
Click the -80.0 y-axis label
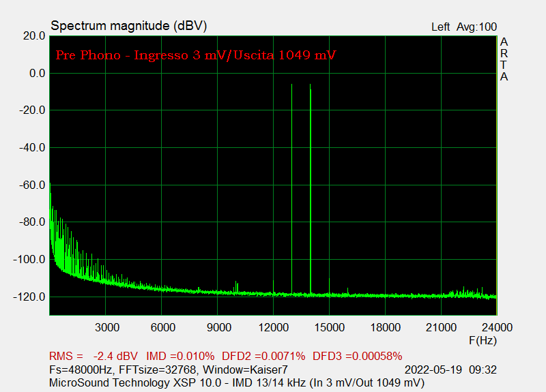pyautogui.click(x=32, y=222)
